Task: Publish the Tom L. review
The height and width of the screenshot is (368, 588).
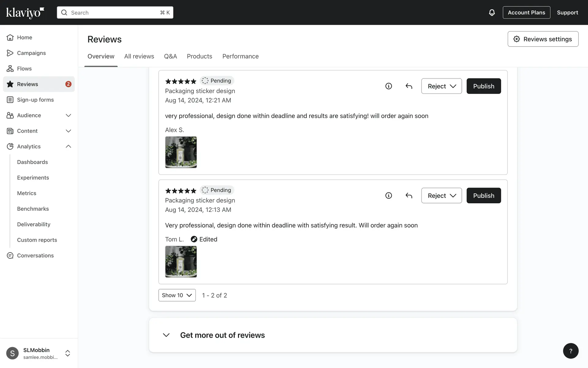Action: click(x=484, y=196)
